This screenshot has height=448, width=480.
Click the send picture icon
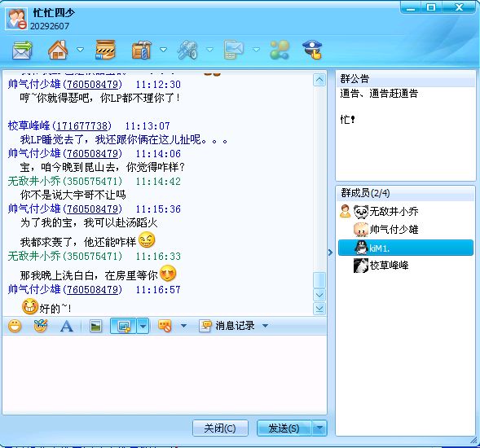pos(96,326)
